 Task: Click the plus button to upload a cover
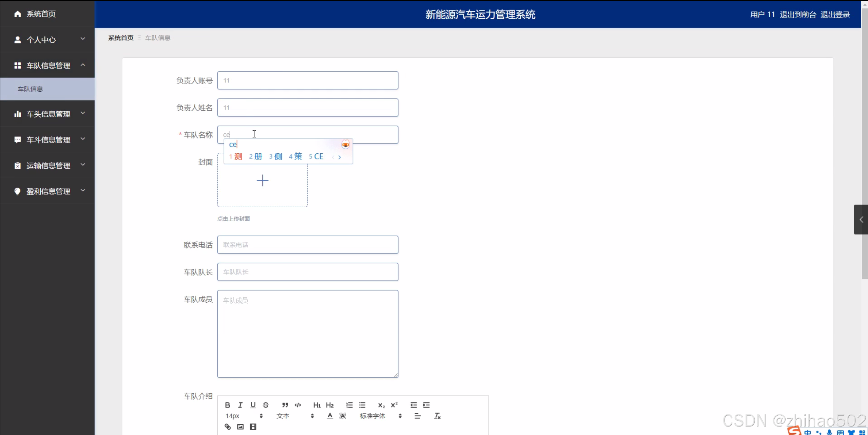pyautogui.click(x=263, y=180)
